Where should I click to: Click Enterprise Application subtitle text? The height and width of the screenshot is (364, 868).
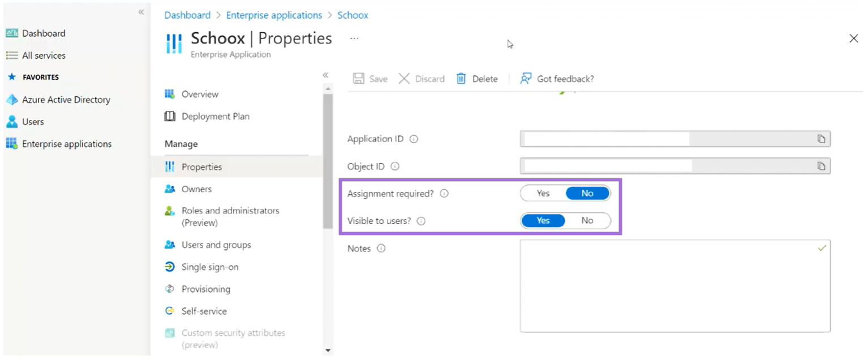tap(231, 55)
